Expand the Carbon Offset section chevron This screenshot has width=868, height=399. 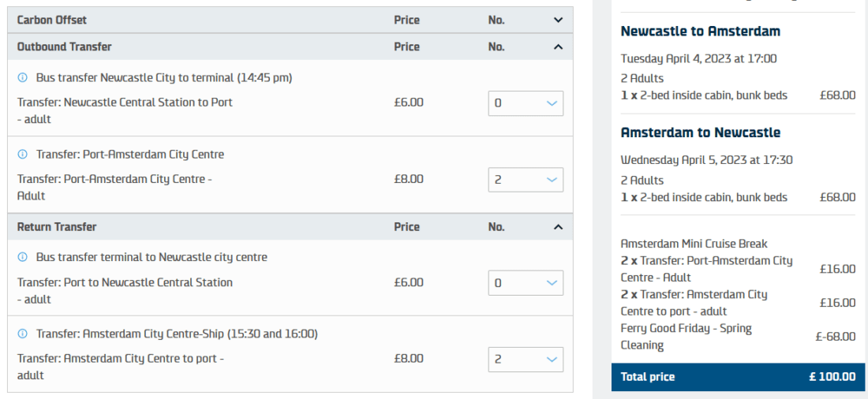pyautogui.click(x=558, y=21)
